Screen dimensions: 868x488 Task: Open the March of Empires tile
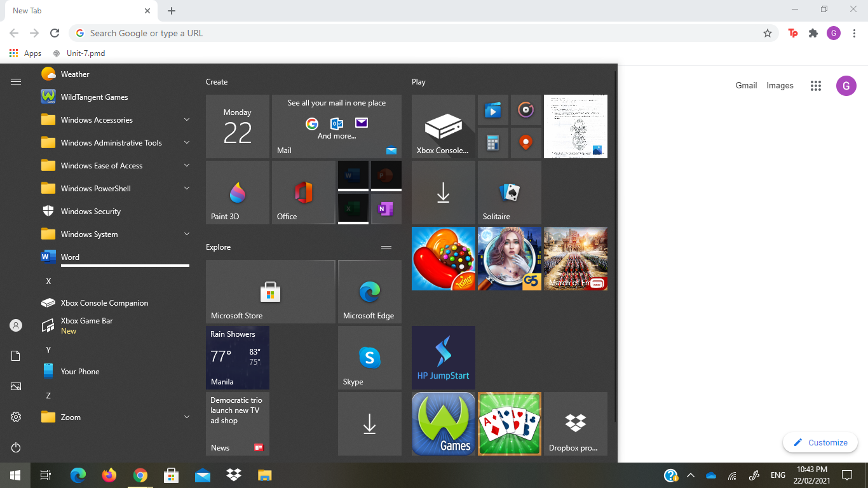(x=576, y=259)
